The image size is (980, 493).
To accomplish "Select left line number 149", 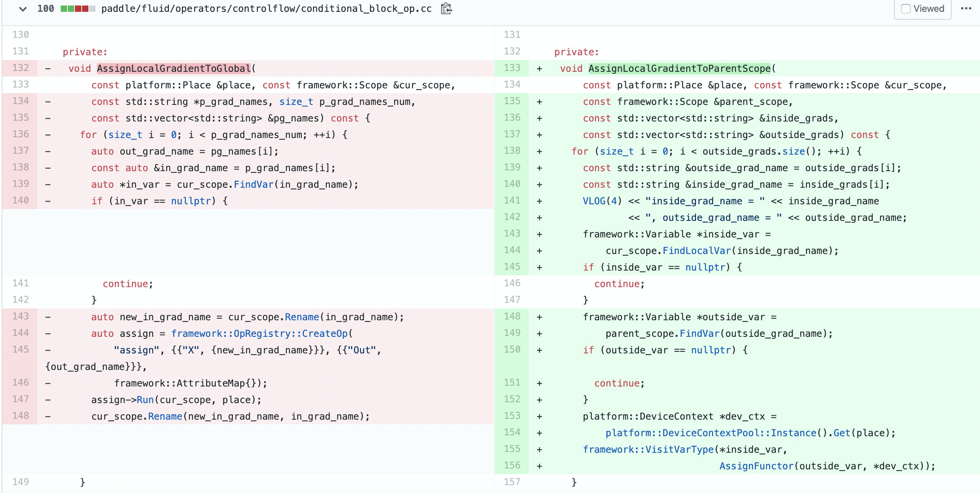I will click(21, 482).
